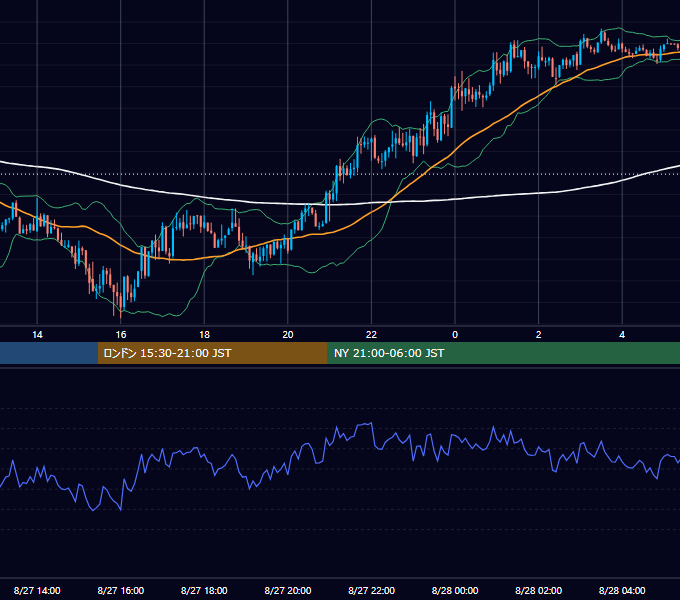Click the 2 hour axis label
This screenshot has height=600, width=680.
point(539,335)
